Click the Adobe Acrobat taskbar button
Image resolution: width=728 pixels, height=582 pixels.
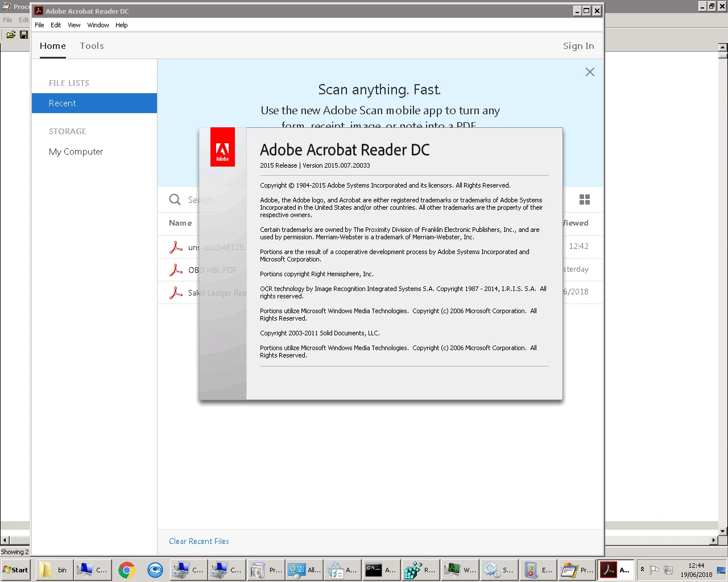coord(615,570)
